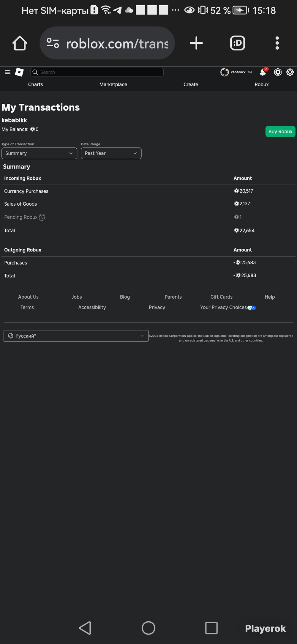Open the browser tab switcher
Screen dimensions: 297x644
[x=238, y=43]
